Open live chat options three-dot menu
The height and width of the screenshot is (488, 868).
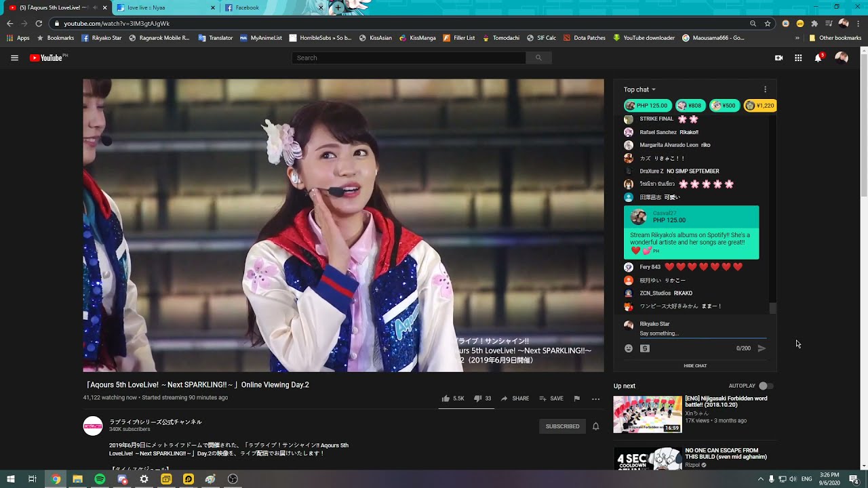coord(765,89)
